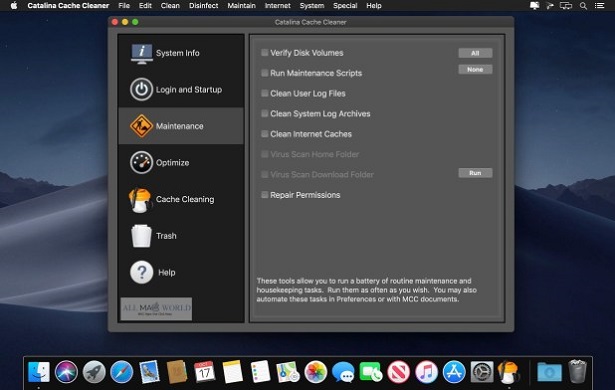Launch Music app from the Dock
The width and height of the screenshot is (615, 390).
tap(426, 372)
